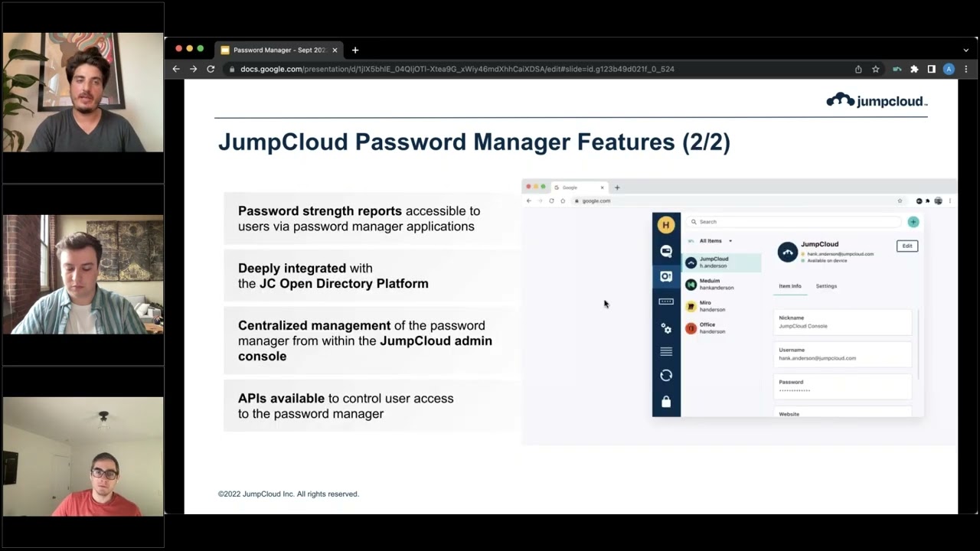Click the H user avatar in sidebar
980x551 pixels.
[x=666, y=225]
